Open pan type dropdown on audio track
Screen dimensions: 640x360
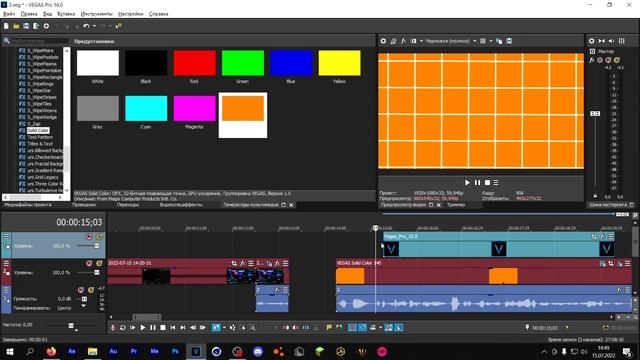tap(83, 306)
